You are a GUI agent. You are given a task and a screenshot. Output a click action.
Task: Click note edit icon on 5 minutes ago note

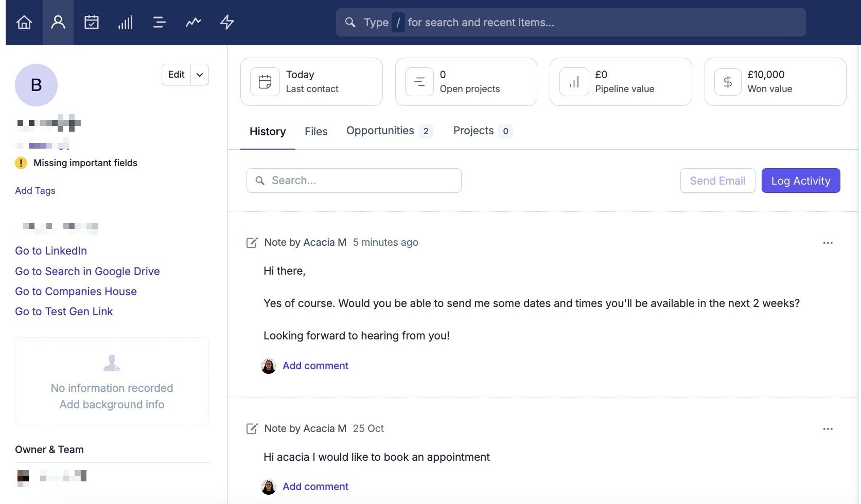click(252, 243)
